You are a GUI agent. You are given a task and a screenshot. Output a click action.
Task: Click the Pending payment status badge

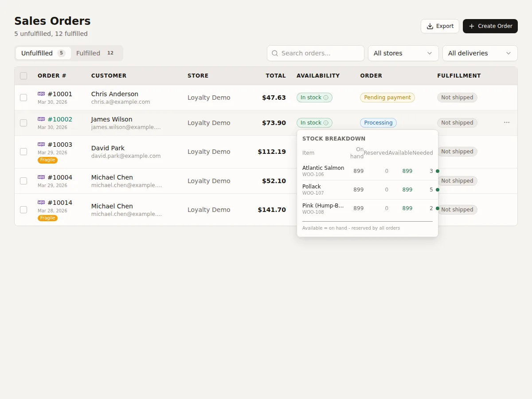point(387,98)
